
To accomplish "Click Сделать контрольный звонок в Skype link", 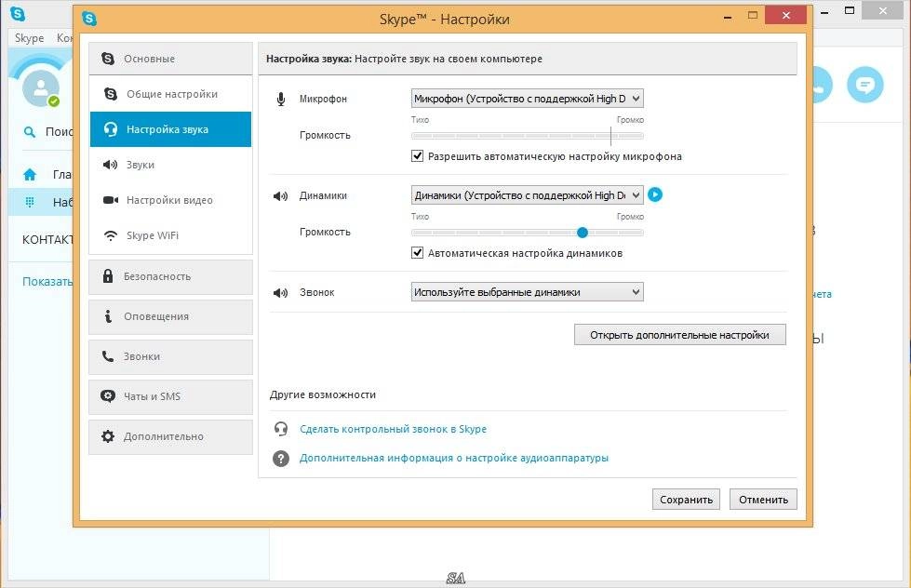I will [393, 429].
